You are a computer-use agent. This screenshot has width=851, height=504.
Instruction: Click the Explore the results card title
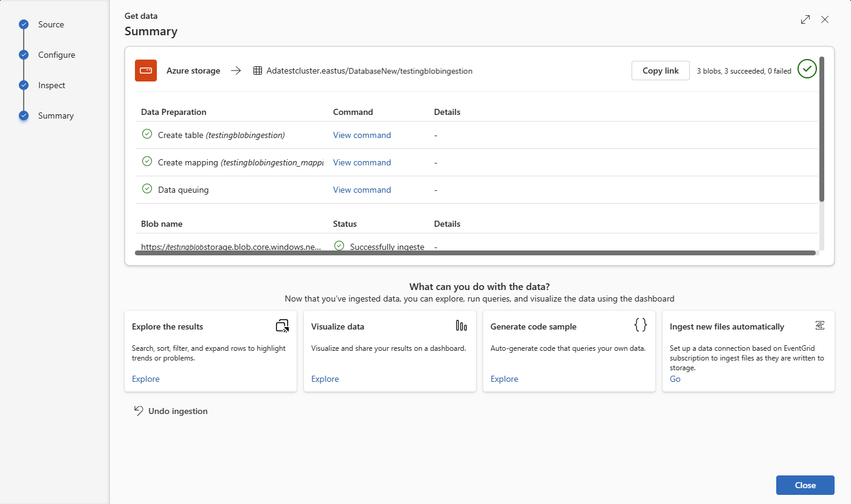(x=168, y=326)
